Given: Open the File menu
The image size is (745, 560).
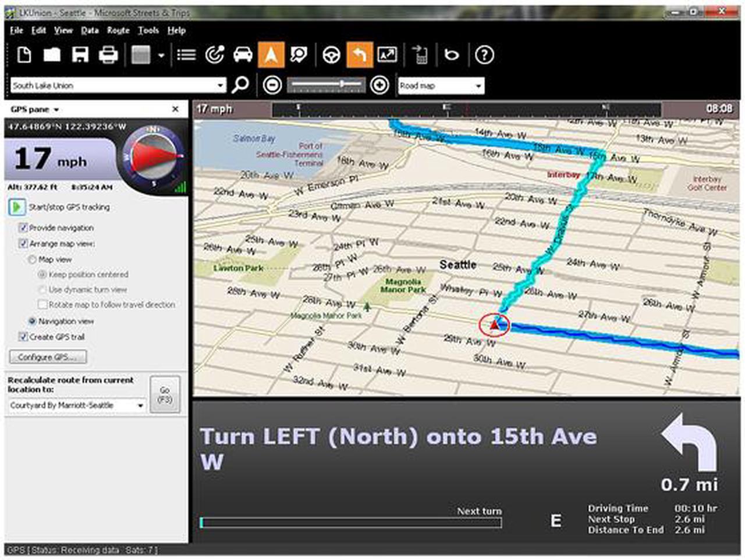Looking at the screenshot, I should 16,30.
